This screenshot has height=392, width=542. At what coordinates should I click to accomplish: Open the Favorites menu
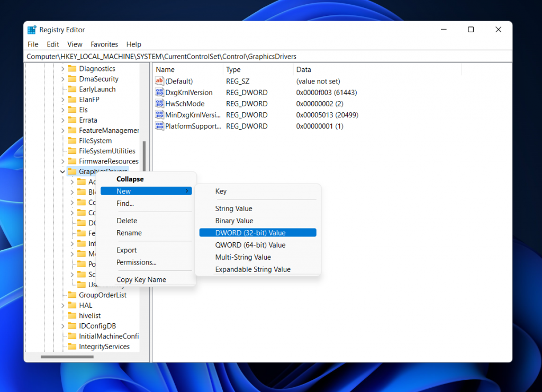(x=104, y=44)
